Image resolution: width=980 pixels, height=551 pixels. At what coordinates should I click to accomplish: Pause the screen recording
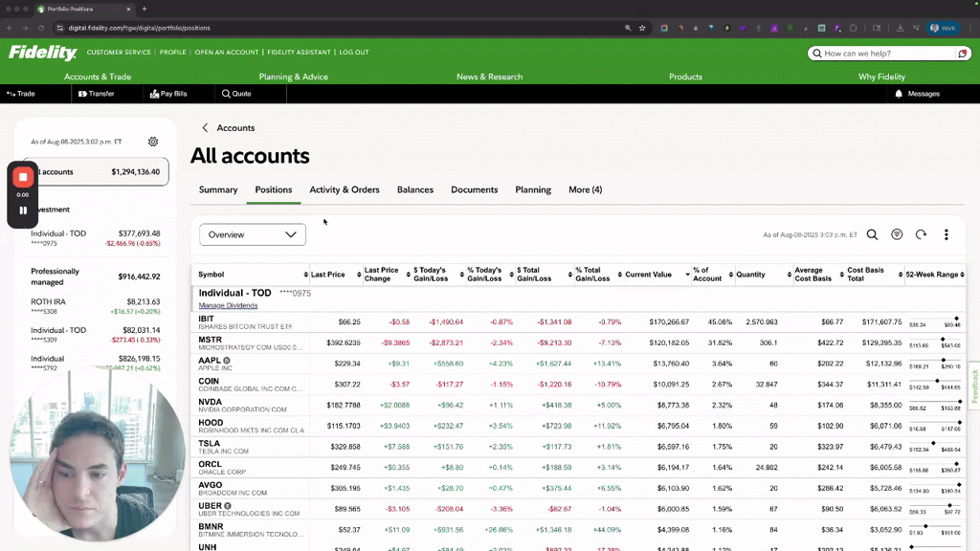(x=23, y=210)
